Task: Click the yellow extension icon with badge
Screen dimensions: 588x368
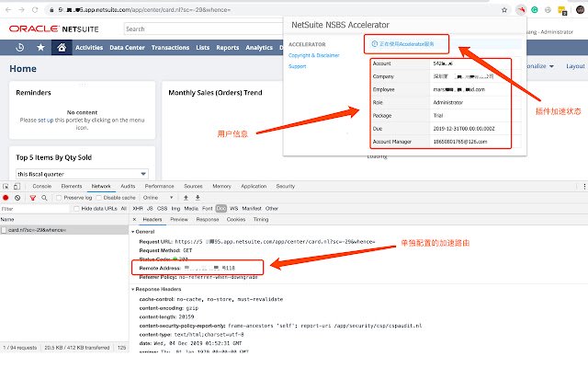Action: (562, 10)
